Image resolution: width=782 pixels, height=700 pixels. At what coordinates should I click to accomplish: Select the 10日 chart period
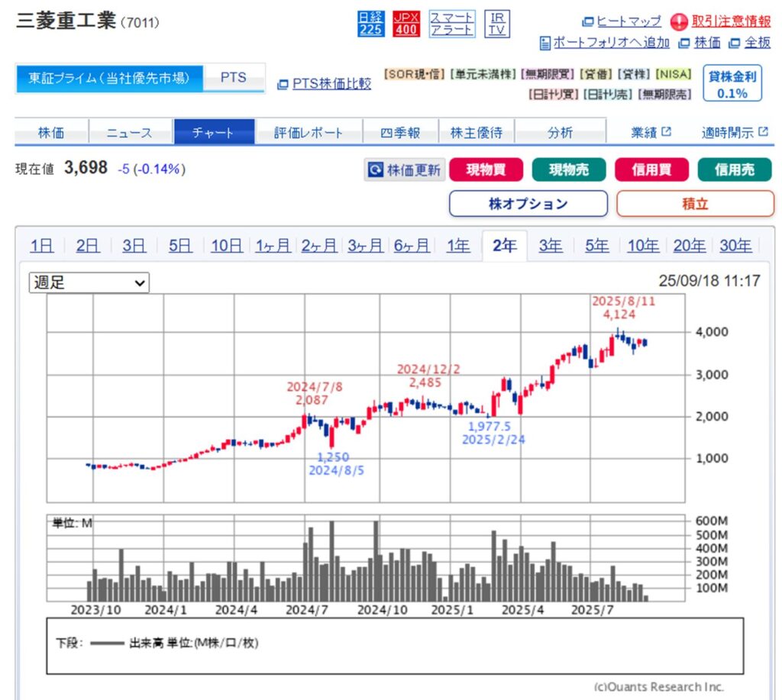(x=226, y=246)
